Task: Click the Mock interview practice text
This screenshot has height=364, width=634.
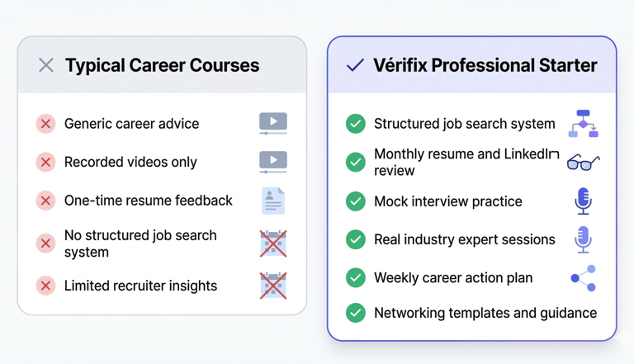Action: click(447, 201)
